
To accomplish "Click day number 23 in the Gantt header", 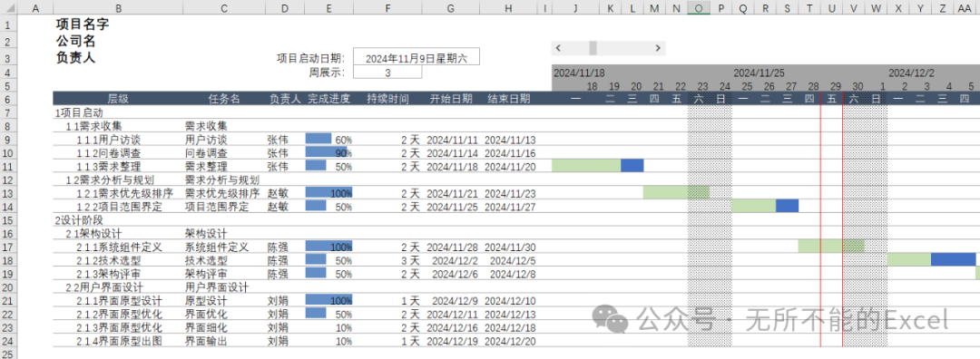I will coord(702,86).
